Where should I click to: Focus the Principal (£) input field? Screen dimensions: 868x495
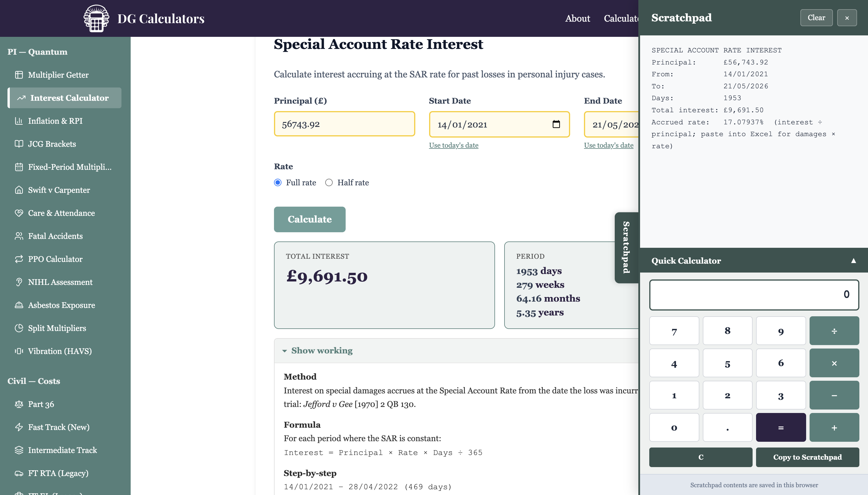coord(344,124)
